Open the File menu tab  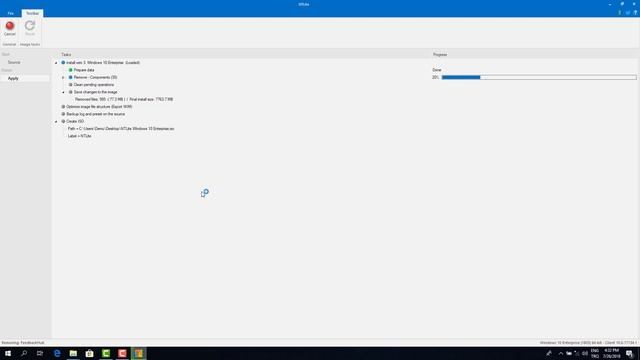pos(11,13)
